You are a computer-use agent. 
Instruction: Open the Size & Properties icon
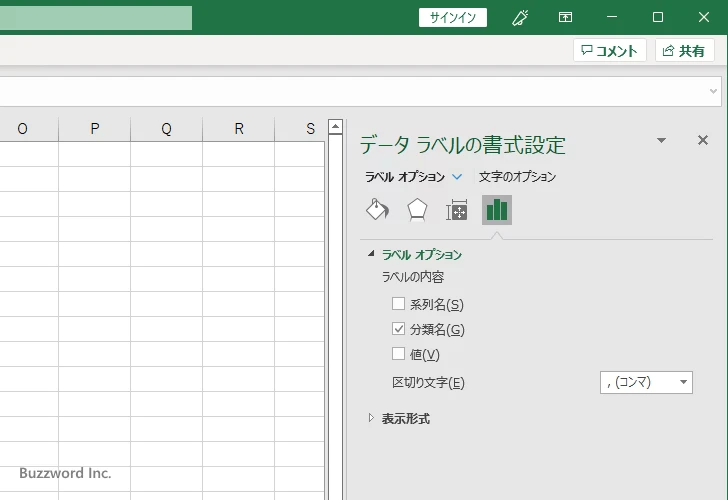pos(457,210)
